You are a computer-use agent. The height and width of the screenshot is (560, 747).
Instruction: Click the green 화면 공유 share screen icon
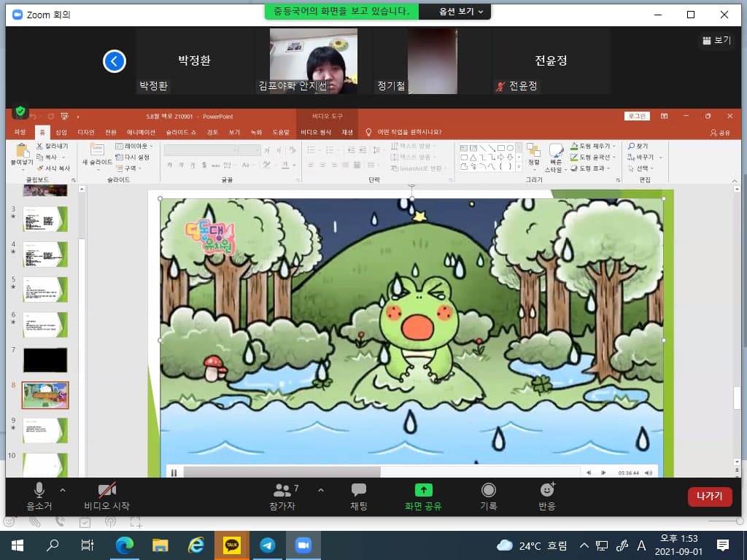coord(423,490)
